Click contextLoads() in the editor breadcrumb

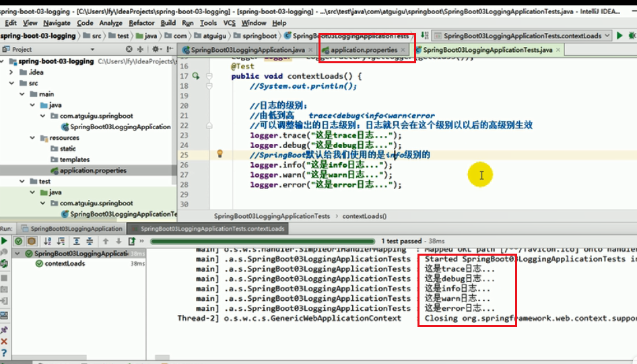tap(364, 216)
